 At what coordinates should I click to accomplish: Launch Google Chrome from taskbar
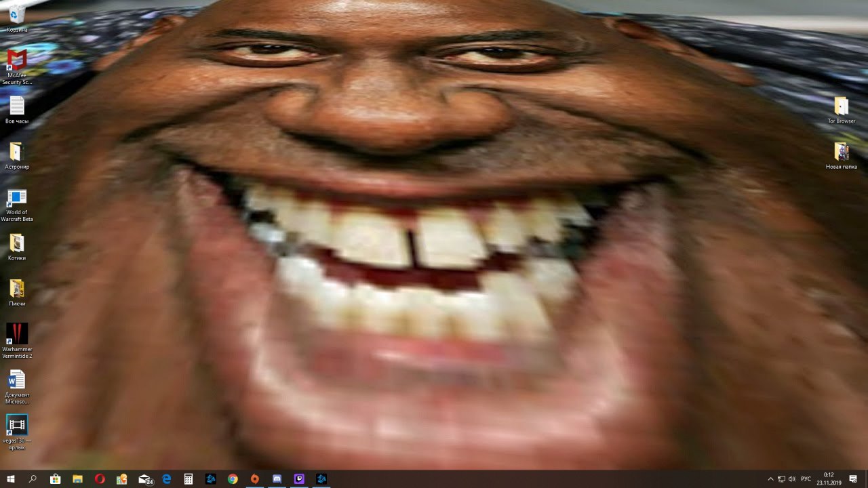click(233, 479)
